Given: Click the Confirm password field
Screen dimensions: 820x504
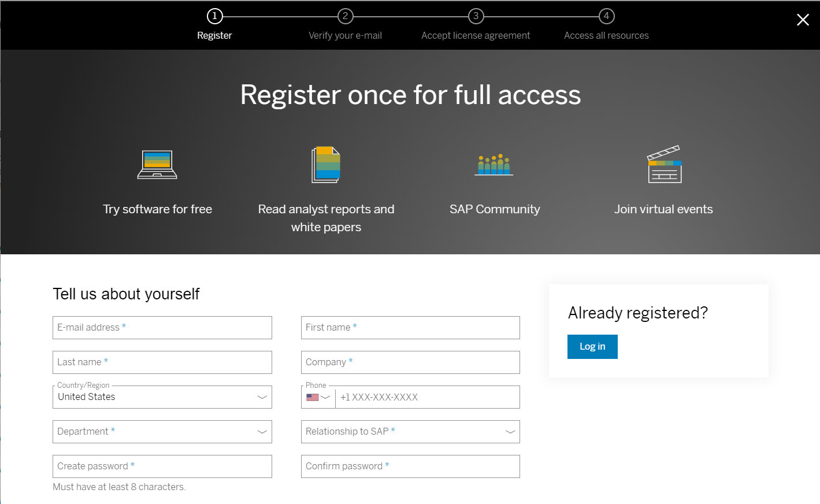Looking at the screenshot, I should point(410,466).
